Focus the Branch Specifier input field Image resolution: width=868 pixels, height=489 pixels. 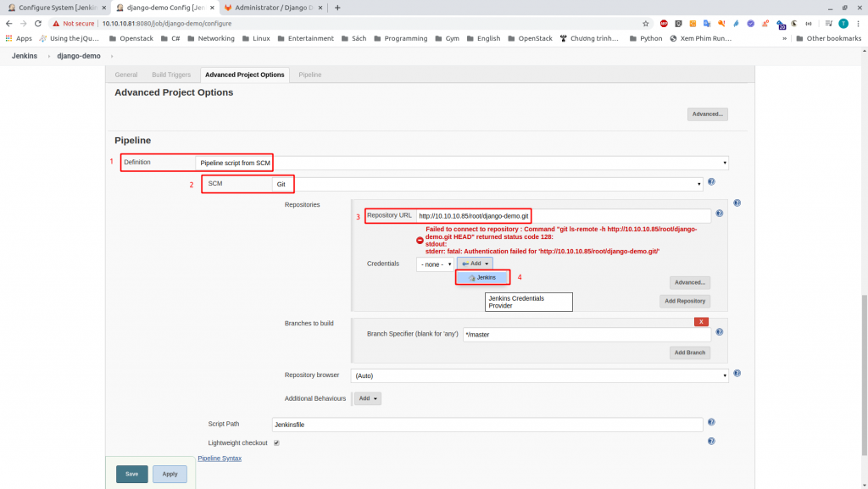(587, 335)
